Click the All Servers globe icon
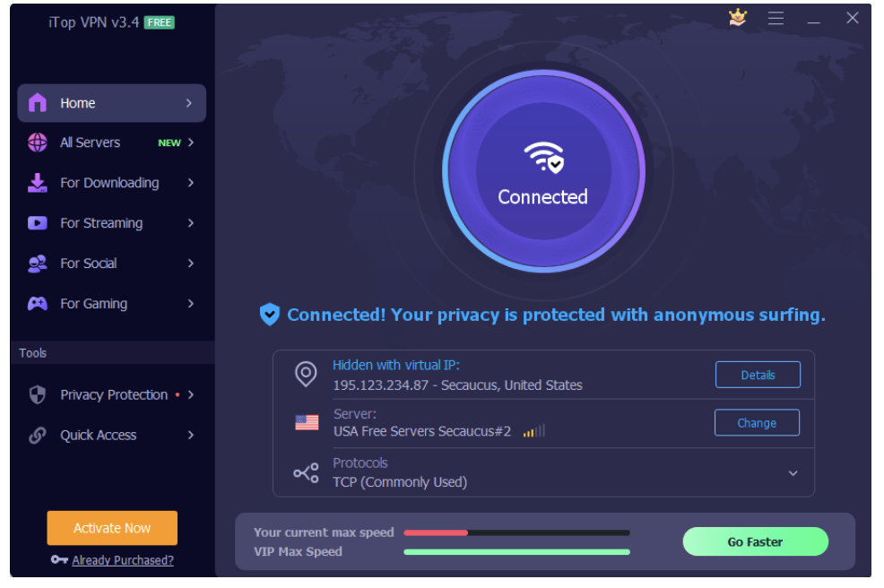 click(x=38, y=143)
